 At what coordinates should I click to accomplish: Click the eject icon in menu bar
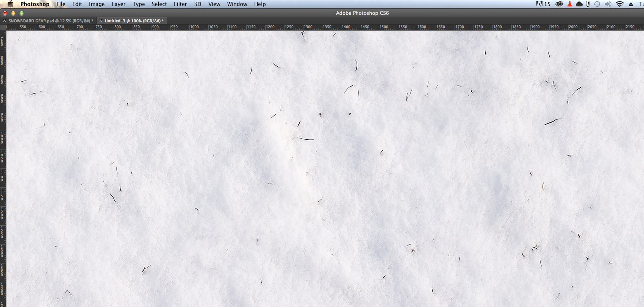[x=631, y=4]
